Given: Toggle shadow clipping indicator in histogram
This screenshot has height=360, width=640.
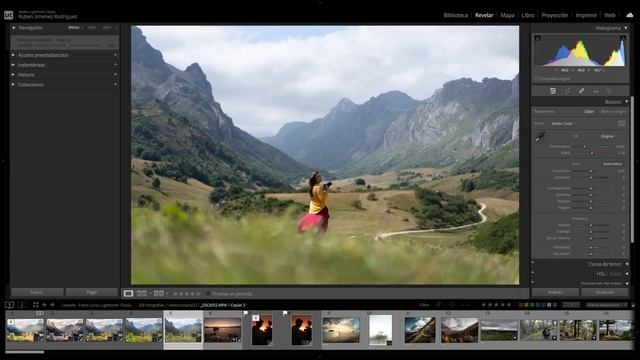Looking at the screenshot, I should 538,38.
